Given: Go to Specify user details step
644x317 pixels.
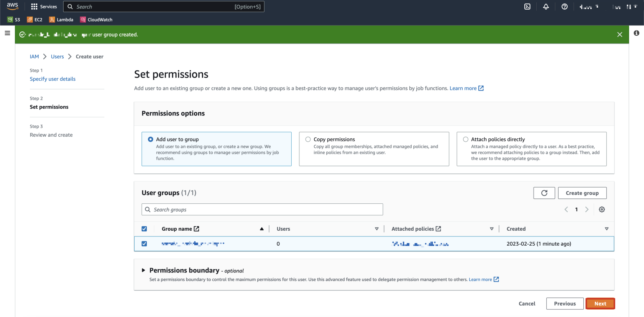Looking at the screenshot, I should (53, 79).
